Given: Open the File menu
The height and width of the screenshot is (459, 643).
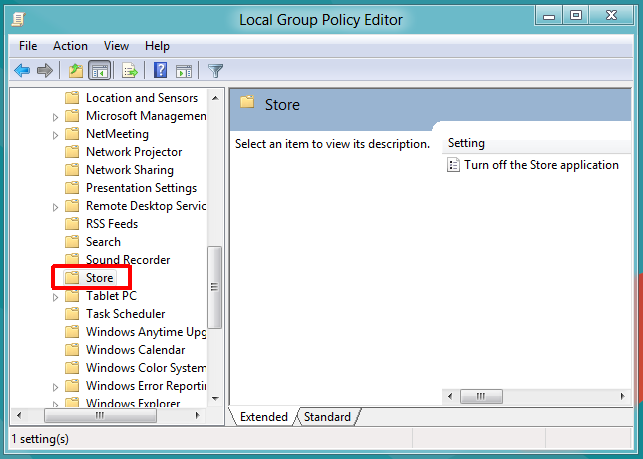Looking at the screenshot, I should (x=28, y=46).
